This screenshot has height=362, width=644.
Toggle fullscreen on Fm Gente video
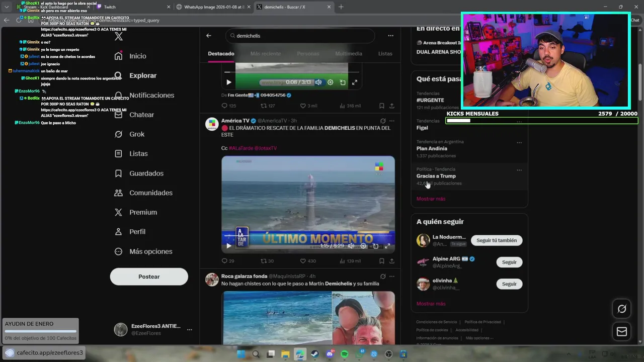point(355,82)
